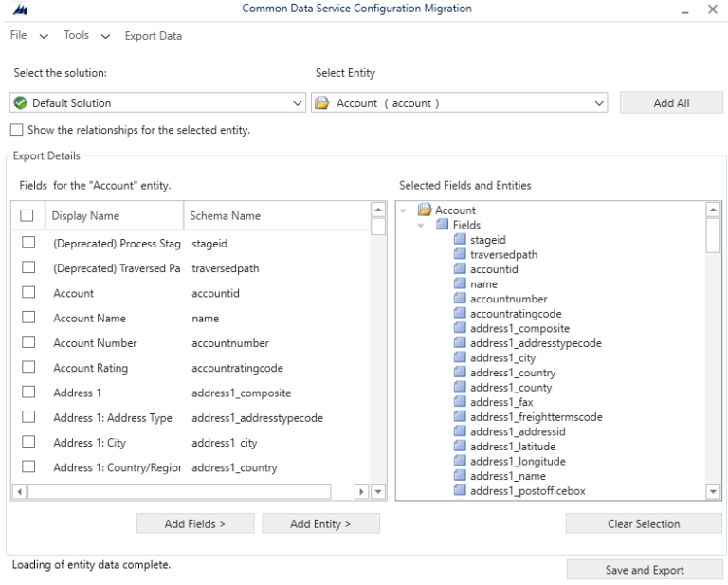Click selected-fields tree vertical scrollbar thumb
Viewport: 728px width, 585px height.
(713, 235)
